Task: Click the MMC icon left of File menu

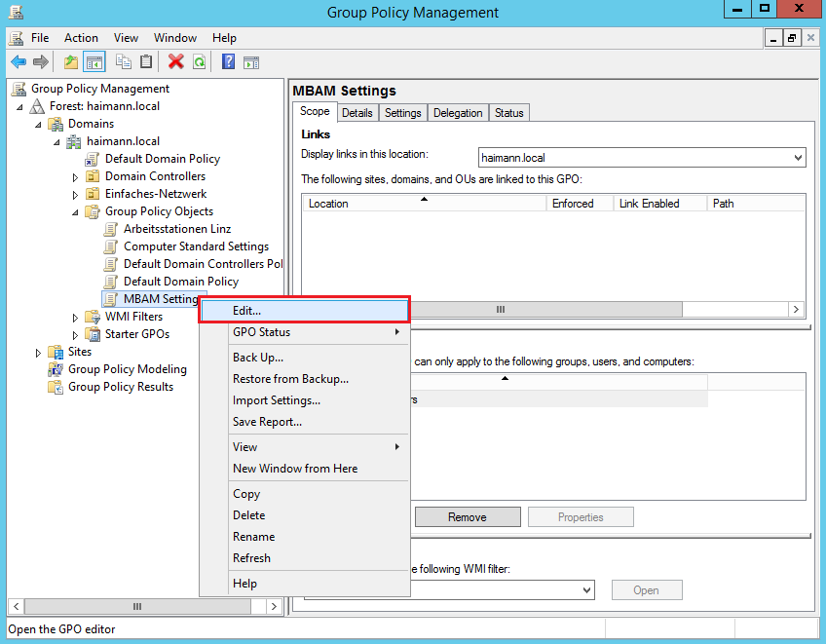Action: point(17,38)
